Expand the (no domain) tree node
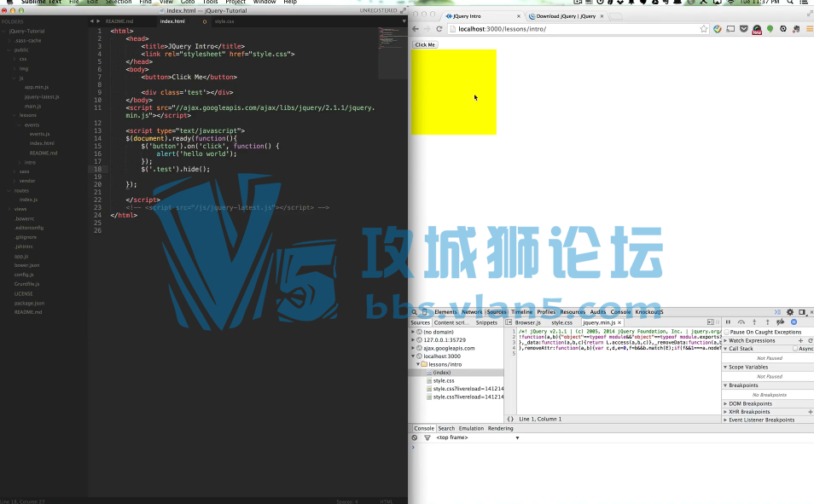The image size is (814, 504). point(413,332)
